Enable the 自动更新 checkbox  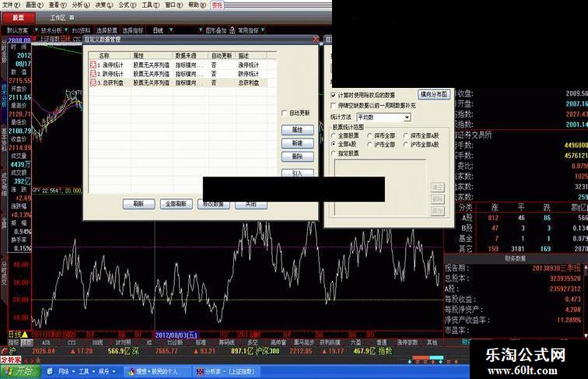click(284, 113)
